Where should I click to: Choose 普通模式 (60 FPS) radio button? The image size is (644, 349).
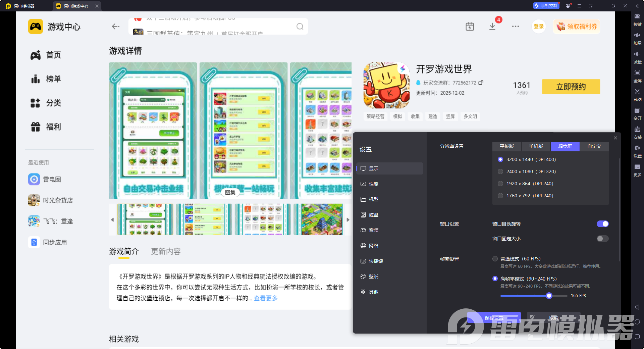pos(495,259)
